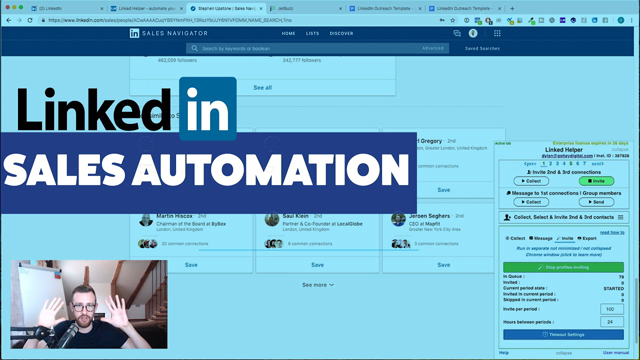Open Saul Klein's profile name
Viewport: 640px width, 360px height.
[296, 216]
